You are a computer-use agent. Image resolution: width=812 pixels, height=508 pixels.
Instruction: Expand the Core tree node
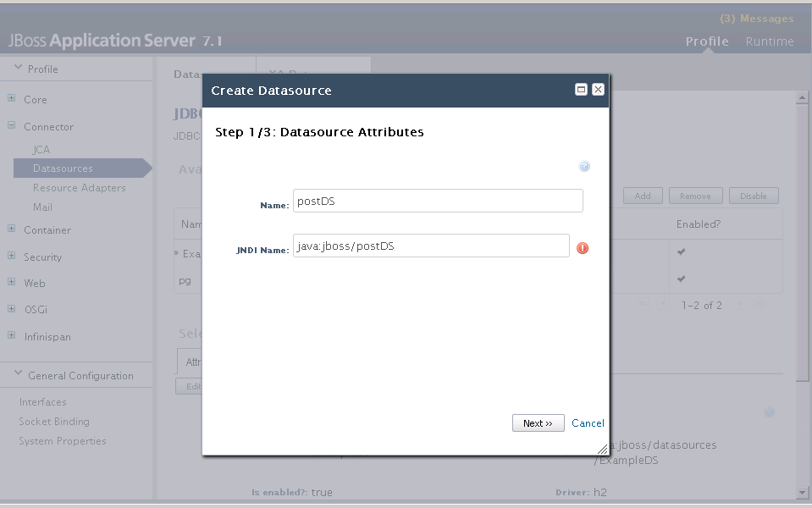coord(12,99)
